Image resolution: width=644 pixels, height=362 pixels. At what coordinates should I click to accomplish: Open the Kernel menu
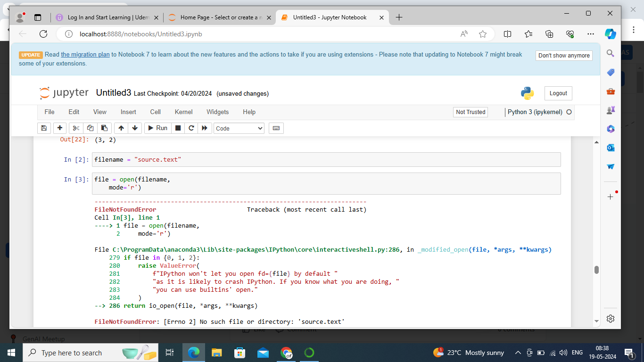pos(183,112)
